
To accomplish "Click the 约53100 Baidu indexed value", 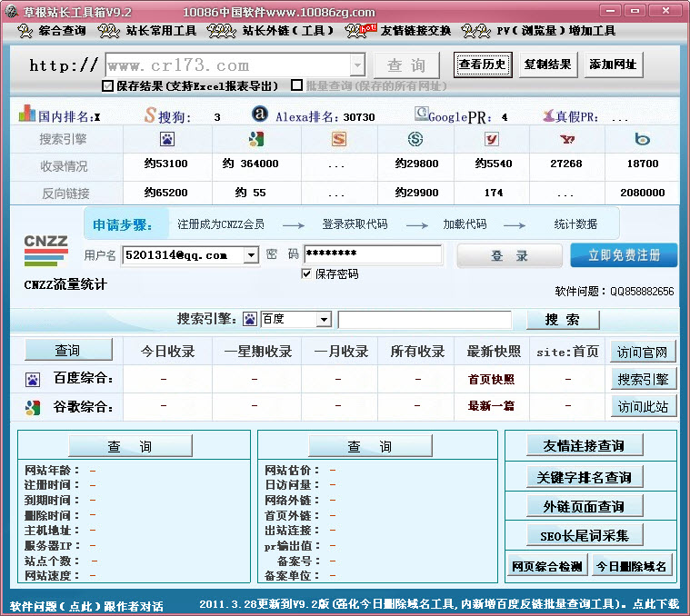I will (165, 164).
